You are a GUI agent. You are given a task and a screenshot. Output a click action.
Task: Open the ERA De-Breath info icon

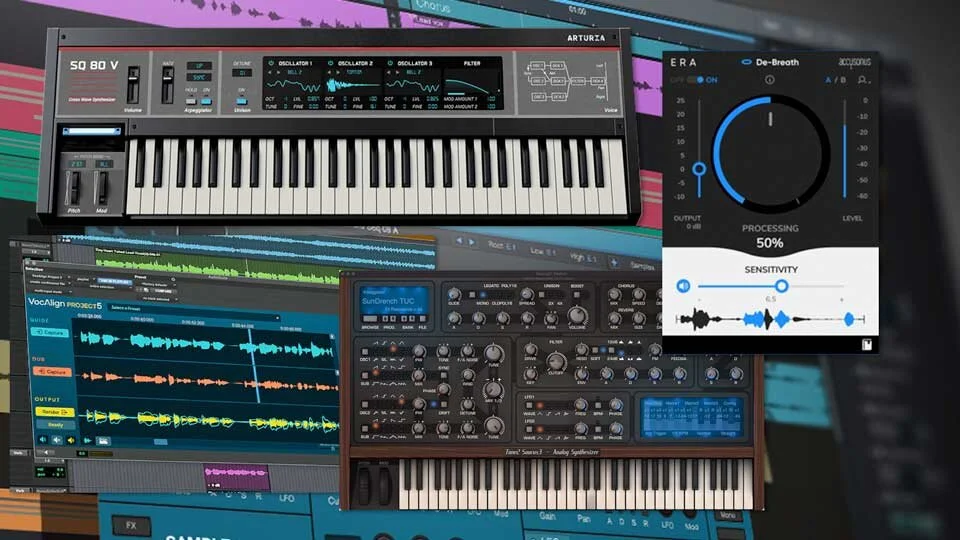click(770, 80)
